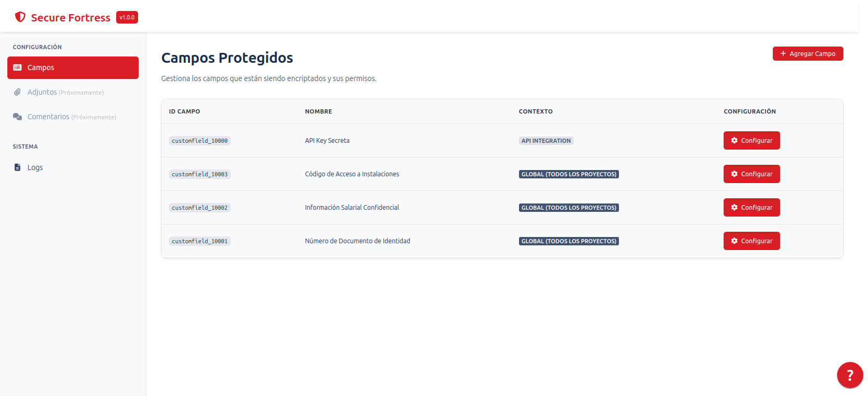Screen dimensions: 868x396
Task: Open the Logs section in sidebar
Action: pos(35,167)
